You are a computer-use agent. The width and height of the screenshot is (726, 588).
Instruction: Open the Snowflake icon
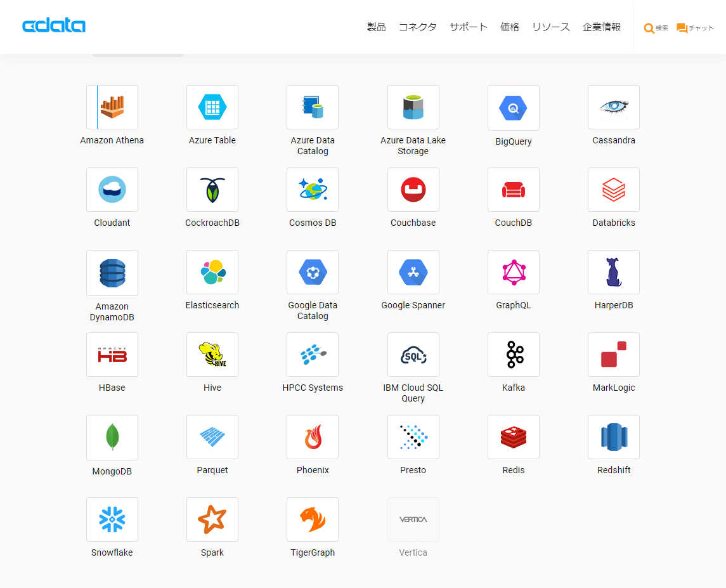click(x=112, y=519)
